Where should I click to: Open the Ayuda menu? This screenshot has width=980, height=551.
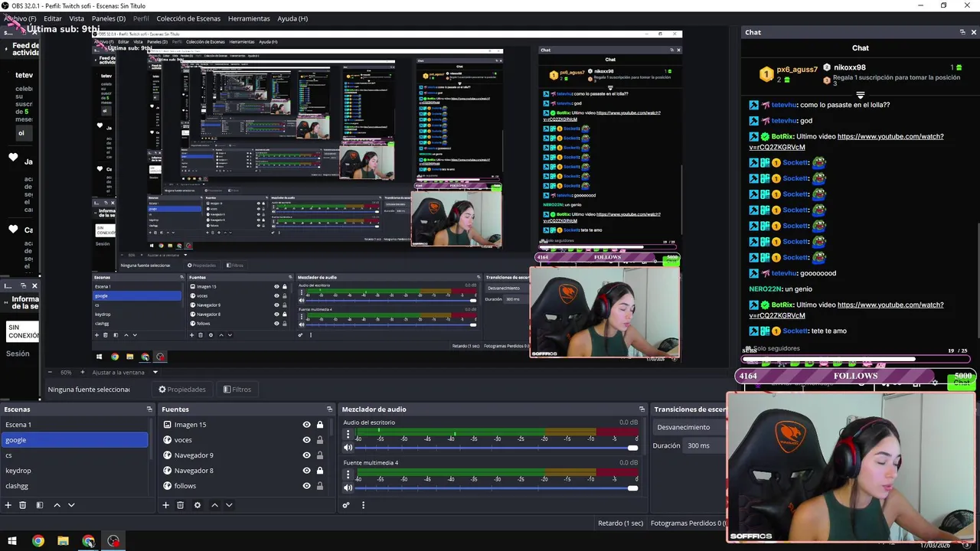click(x=292, y=18)
